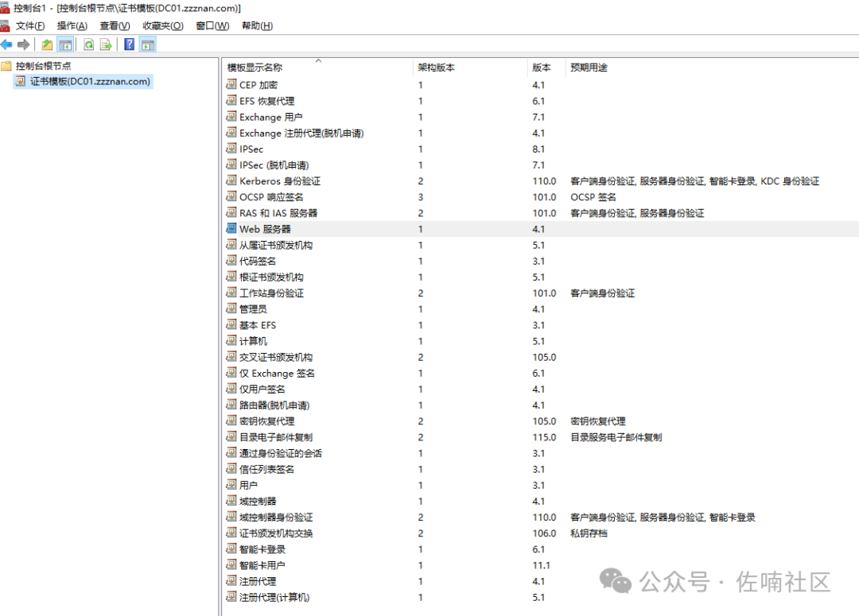
Task: Open the 操作(A) menu
Action: coord(72,25)
